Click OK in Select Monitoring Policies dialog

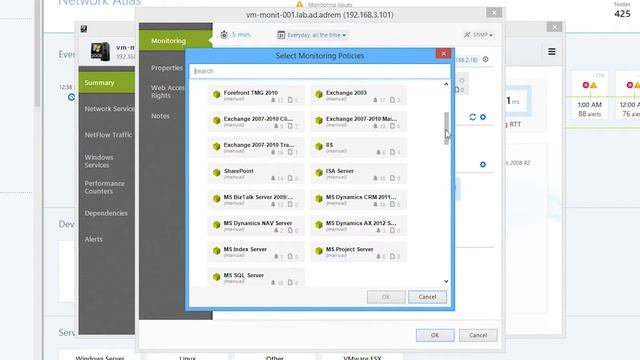386,297
